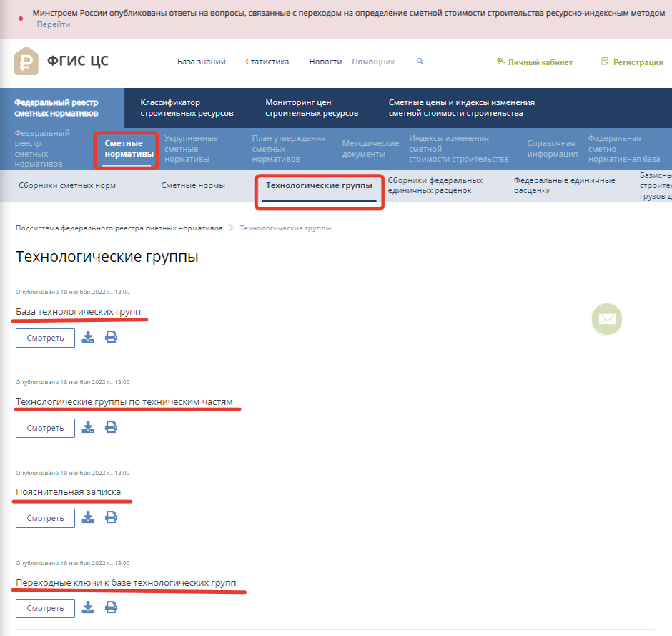Switch to Федеральные единичные расценки tab
The height and width of the screenshot is (636, 672).
click(x=564, y=186)
